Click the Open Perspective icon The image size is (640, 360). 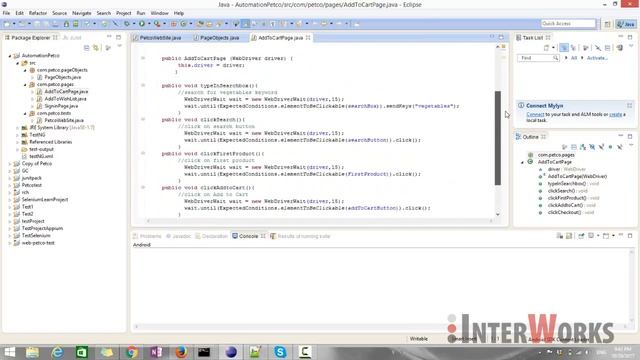pyautogui.click(x=607, y=24)
